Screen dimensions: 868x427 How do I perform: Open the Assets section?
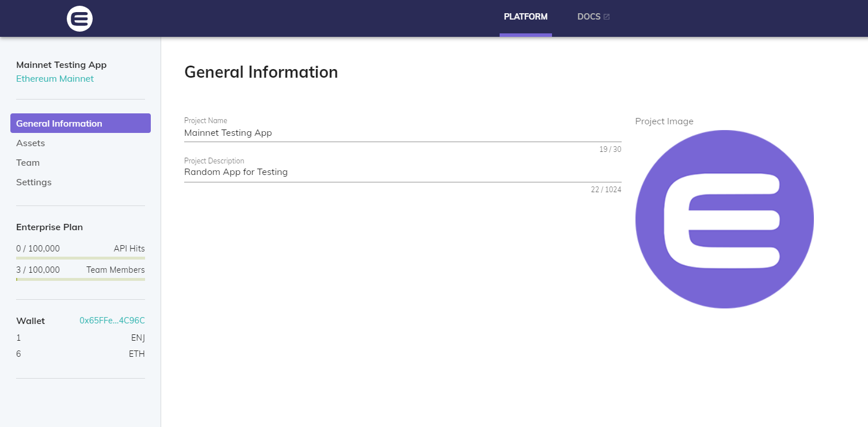coord(31,143)
